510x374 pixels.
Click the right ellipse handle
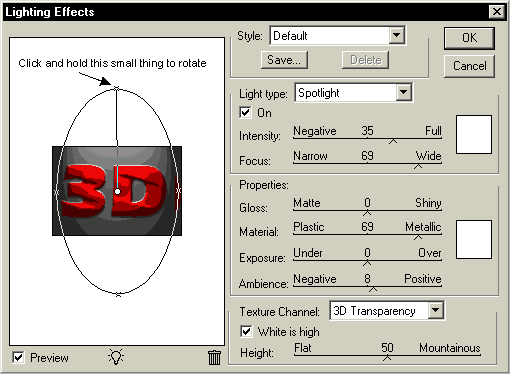pyautogui.click(x=178, y=191)
